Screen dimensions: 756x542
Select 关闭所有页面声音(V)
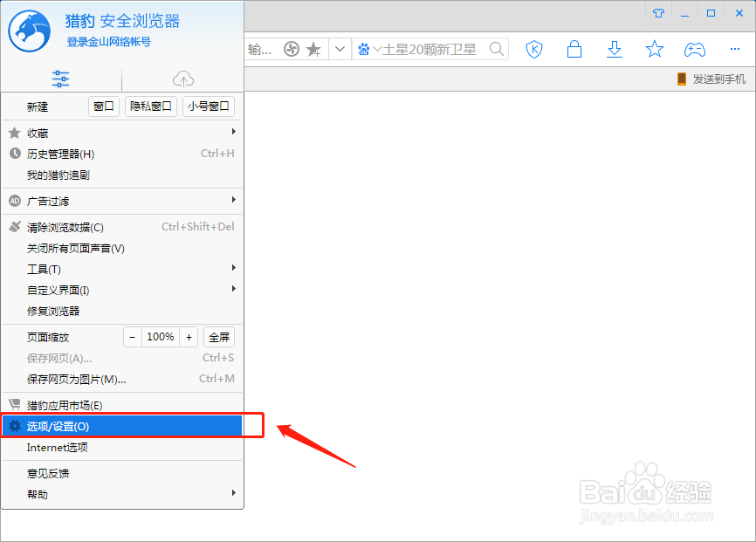tap(122, 249)
